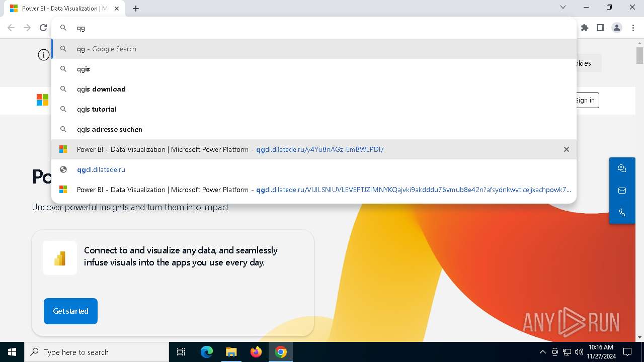Open the qgdl.dilatede.ru suggestion
Image resolution: width=644 pixels, height=362 pixels.
point(314,169)
